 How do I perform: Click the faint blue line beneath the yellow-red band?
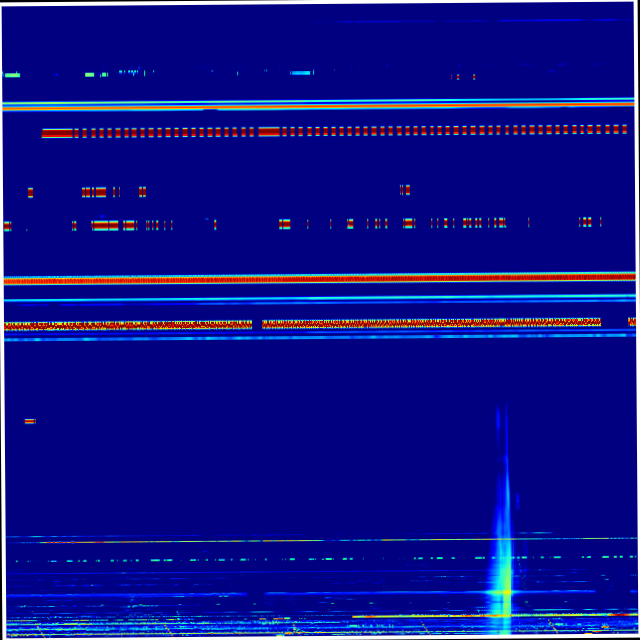[x=320, y=336]
